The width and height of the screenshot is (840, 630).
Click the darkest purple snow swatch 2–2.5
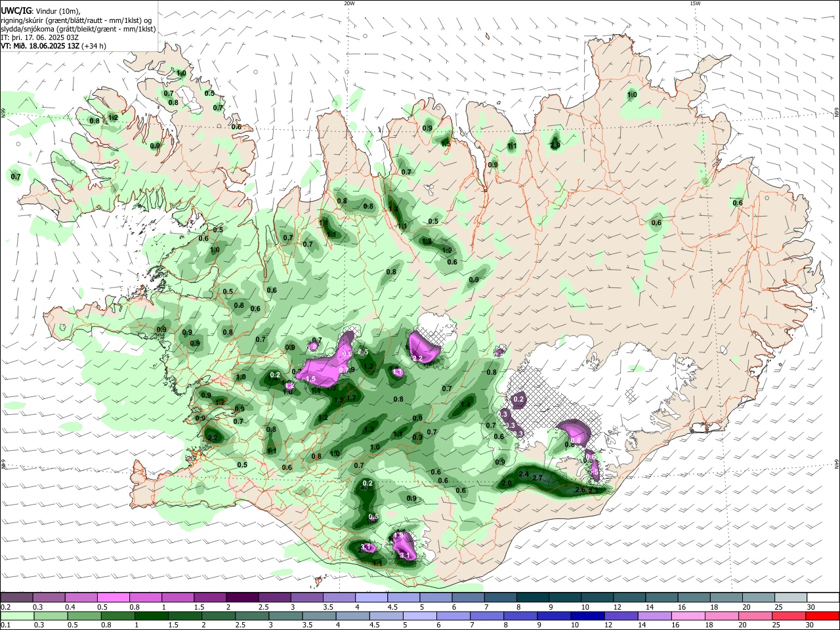[241, 597]
